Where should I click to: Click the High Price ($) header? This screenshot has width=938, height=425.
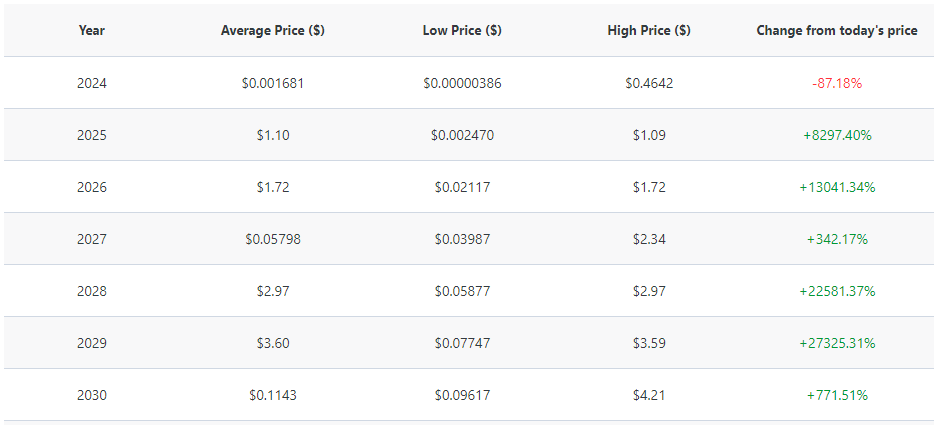(649, 31)
